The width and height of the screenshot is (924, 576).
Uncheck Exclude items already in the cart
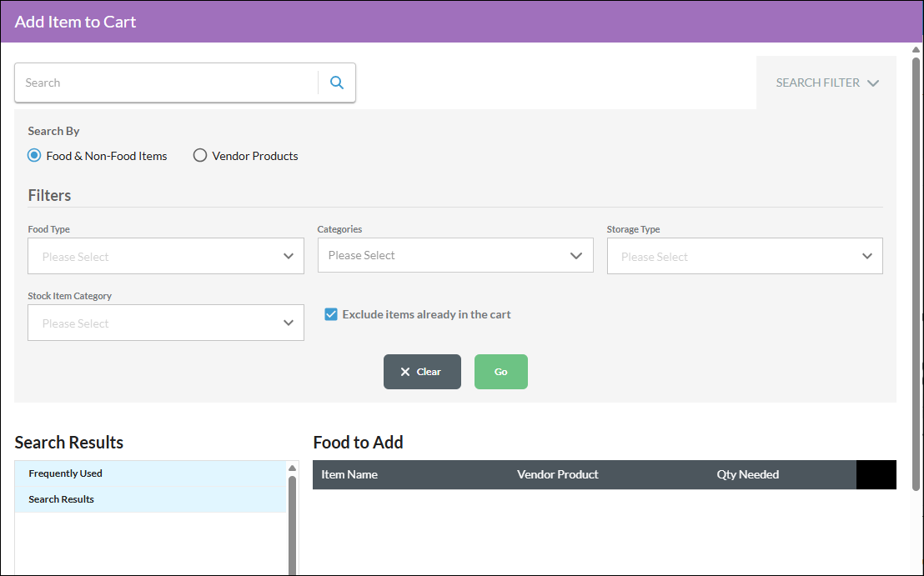(x=331, y=314)
